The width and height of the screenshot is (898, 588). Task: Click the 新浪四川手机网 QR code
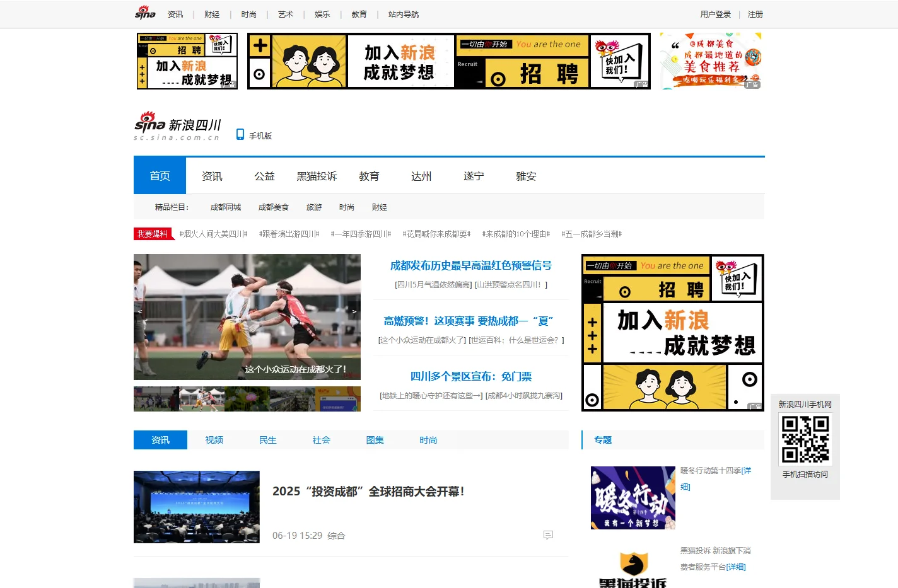805,439
